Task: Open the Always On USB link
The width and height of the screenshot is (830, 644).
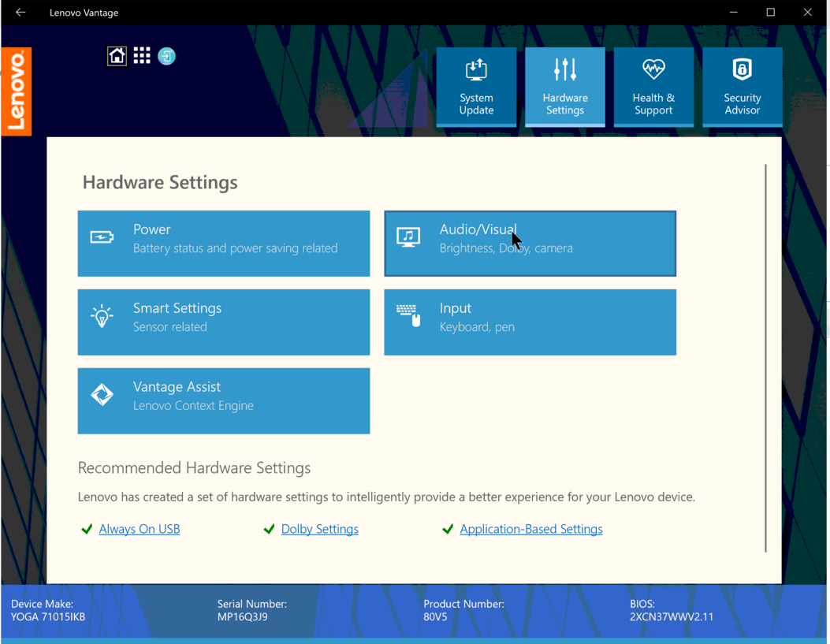Action: (140, 529)
